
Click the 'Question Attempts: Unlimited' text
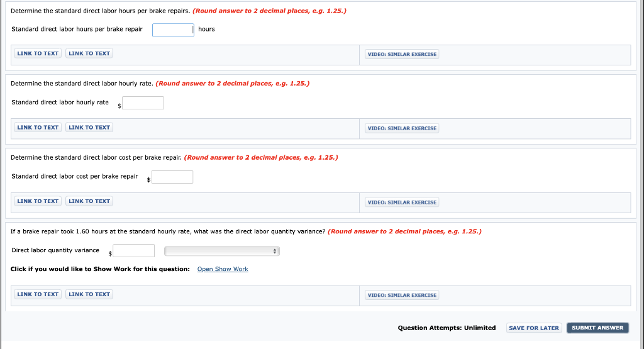pos(447,328)
